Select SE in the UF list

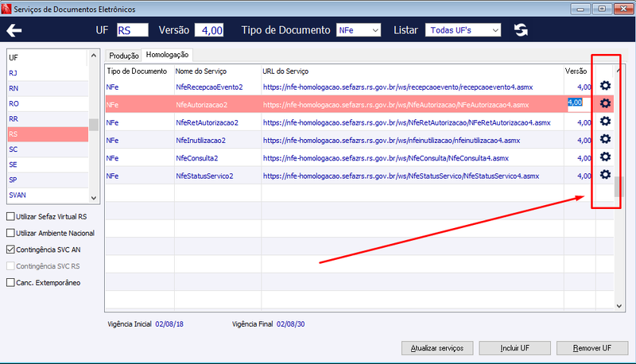[x=48, y=165]
